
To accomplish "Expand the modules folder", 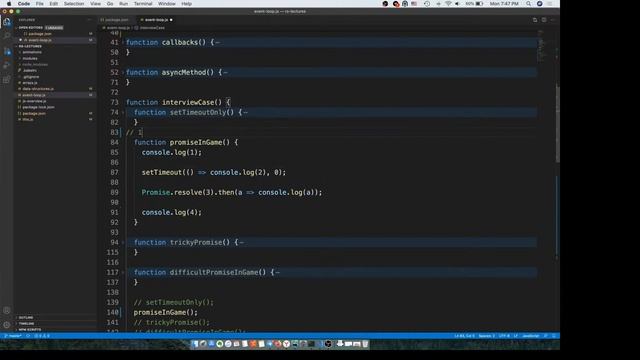I will [x=29, y=58].
